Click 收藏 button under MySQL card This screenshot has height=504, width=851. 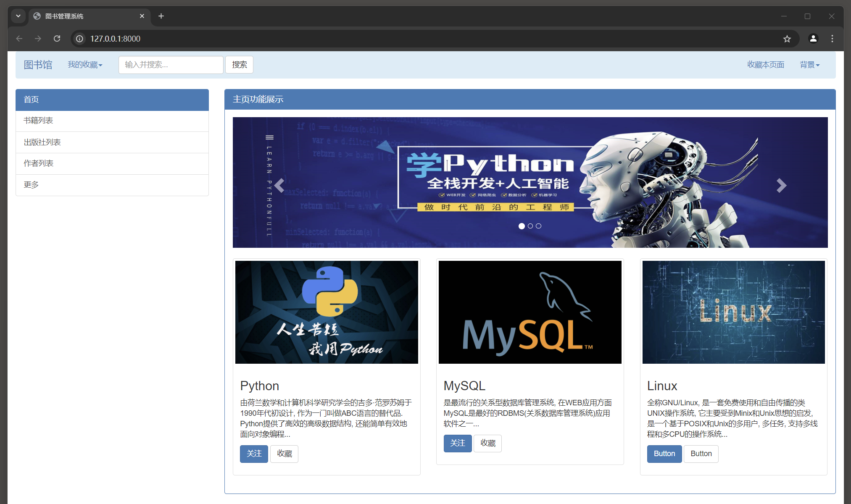[487, 444]
